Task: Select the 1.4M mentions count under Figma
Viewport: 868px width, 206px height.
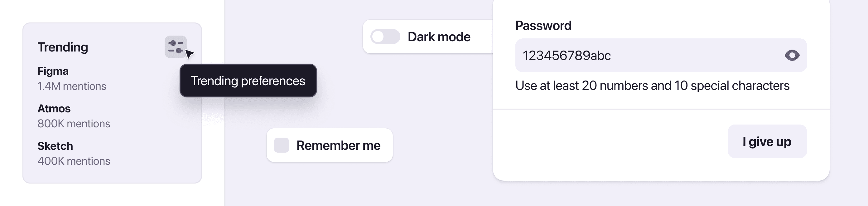Action: [x=72, y=86]
